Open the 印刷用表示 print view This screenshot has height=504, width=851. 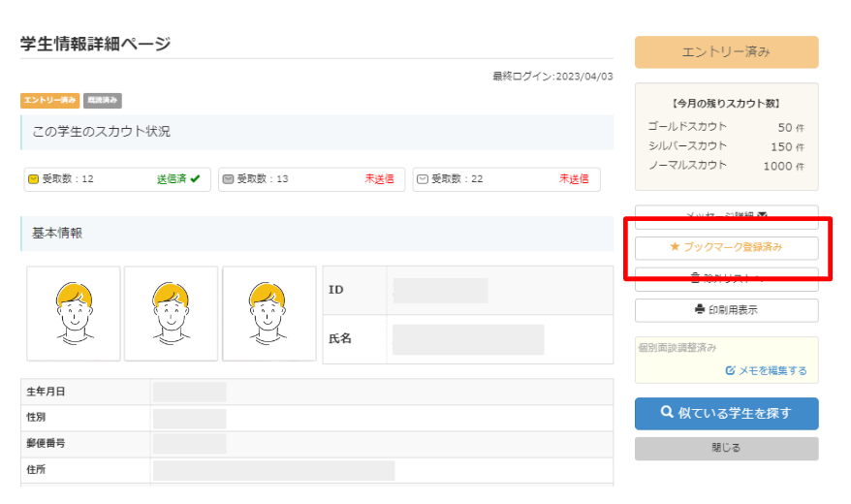(x=727, y=310)
